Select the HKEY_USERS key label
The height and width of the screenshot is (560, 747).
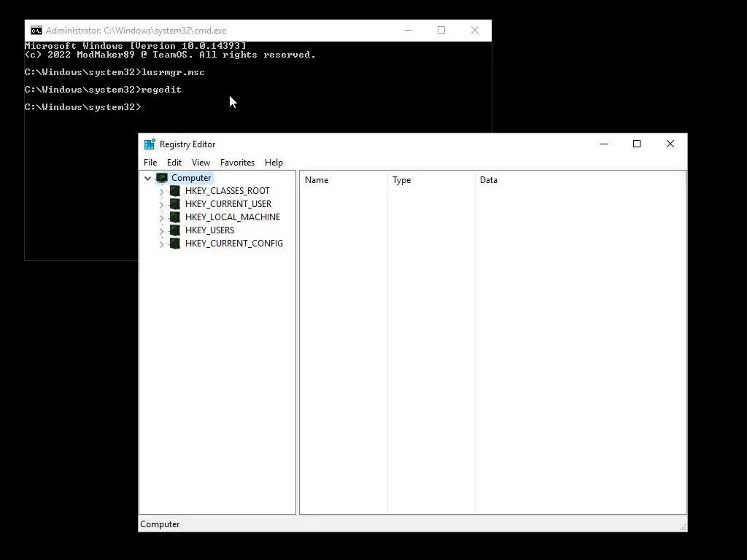(x=209, y=230)
